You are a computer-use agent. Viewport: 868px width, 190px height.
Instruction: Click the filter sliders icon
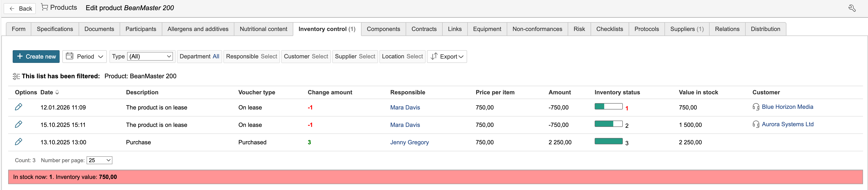pyautogui.click(x=16, y=76)
